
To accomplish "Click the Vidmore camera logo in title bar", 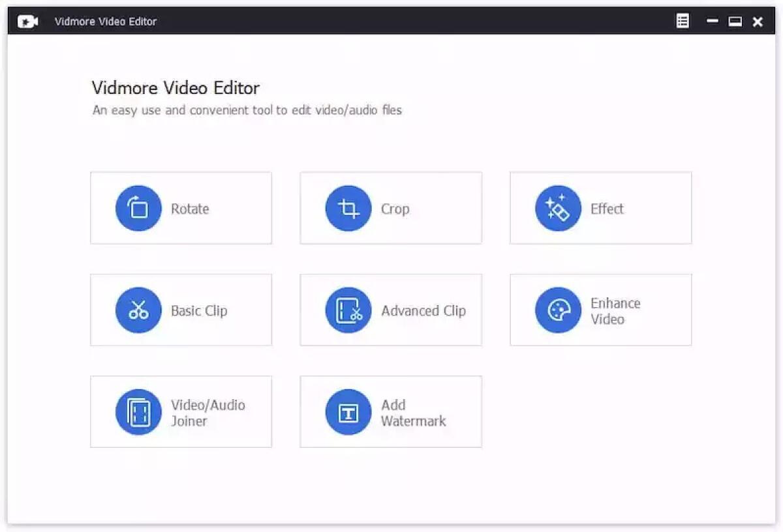I will [27, 20].
